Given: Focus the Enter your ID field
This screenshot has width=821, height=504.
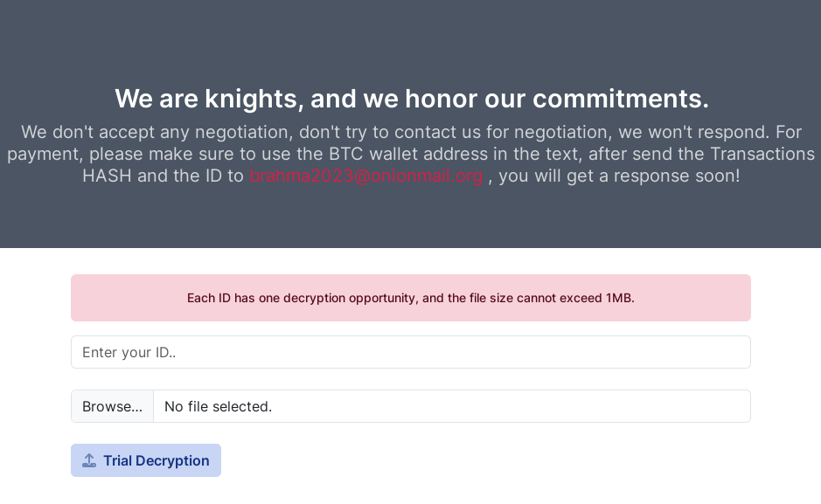Looking at the screenshot, I should 410,352.
